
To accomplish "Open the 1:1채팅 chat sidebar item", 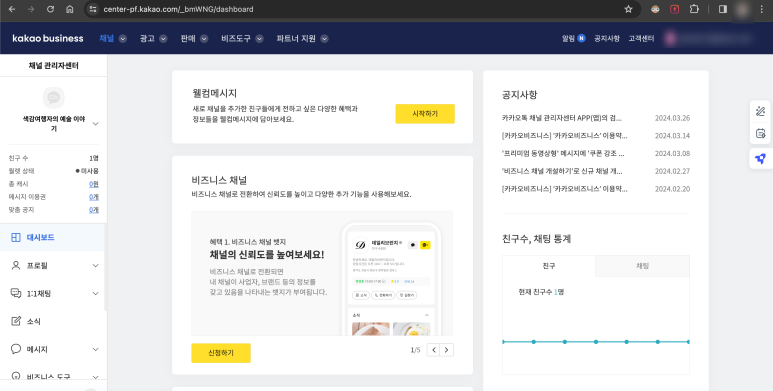I will tap(53, 293).
